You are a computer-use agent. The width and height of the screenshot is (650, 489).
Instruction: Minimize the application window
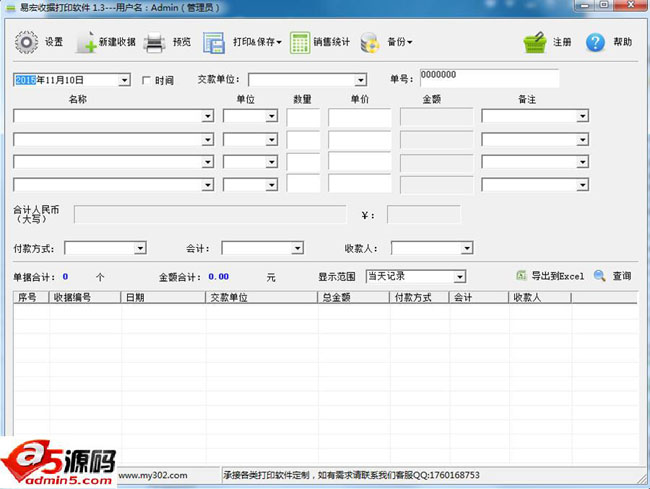point(585,5)
